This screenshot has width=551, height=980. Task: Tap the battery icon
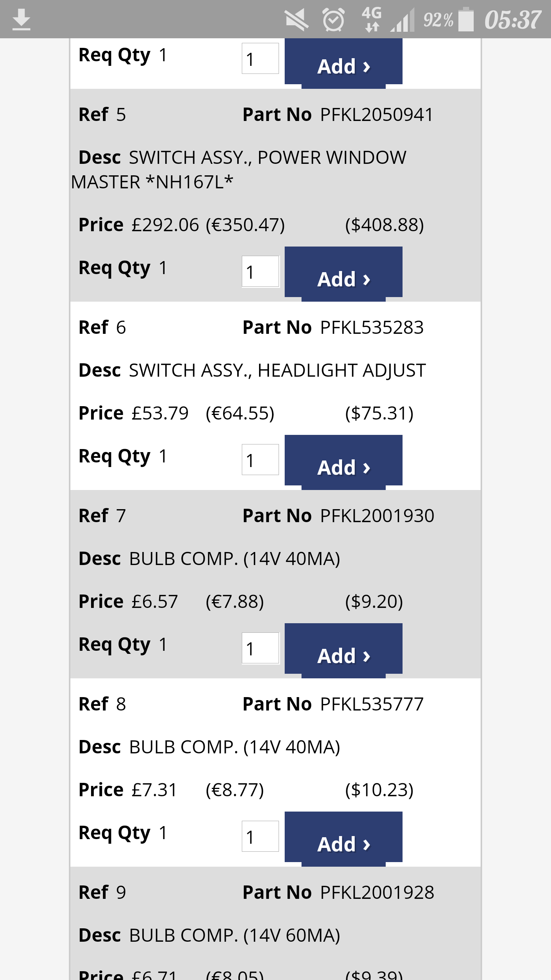pyautogui.click(x=466, y=20)
